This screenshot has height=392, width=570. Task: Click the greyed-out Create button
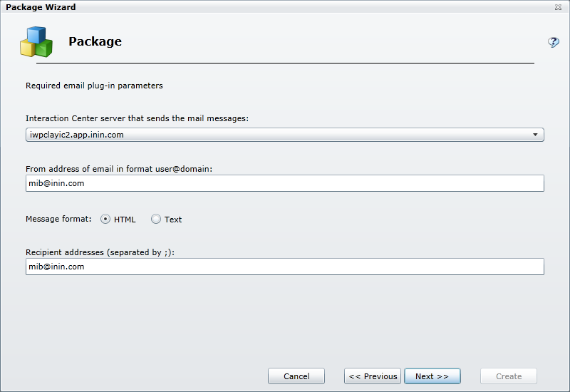[x=509, y=376]
